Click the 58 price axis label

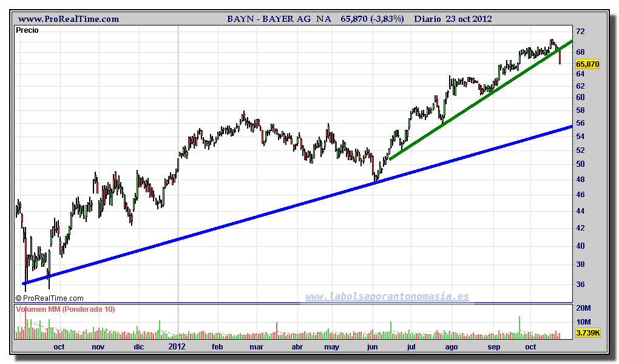click(x=580, y=110)
